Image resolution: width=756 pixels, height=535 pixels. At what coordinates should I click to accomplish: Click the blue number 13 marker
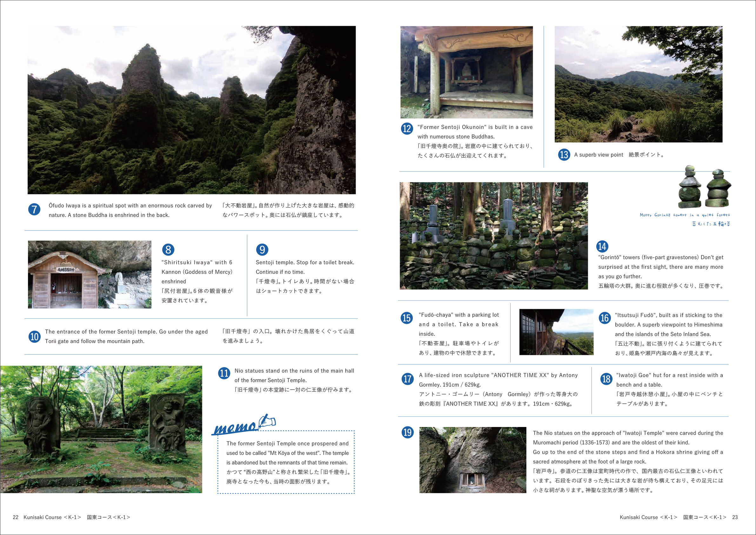point(564,154)
